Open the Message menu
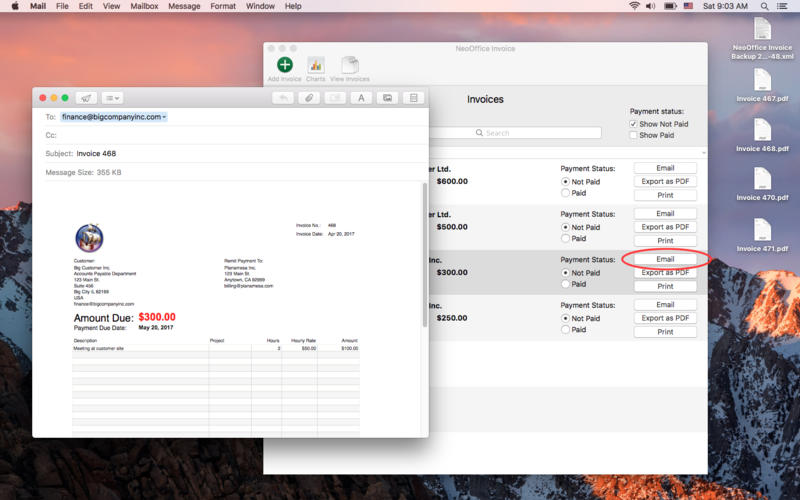Image resolution: width=800 pixels, height=500 pixels. (x=184, y=6)
